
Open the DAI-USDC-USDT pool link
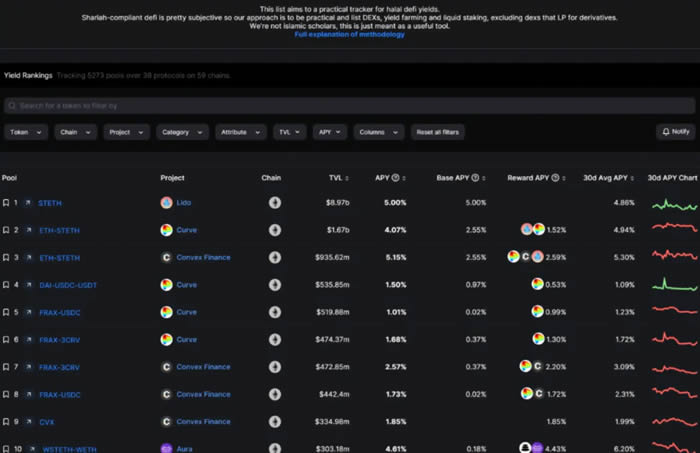68,285
